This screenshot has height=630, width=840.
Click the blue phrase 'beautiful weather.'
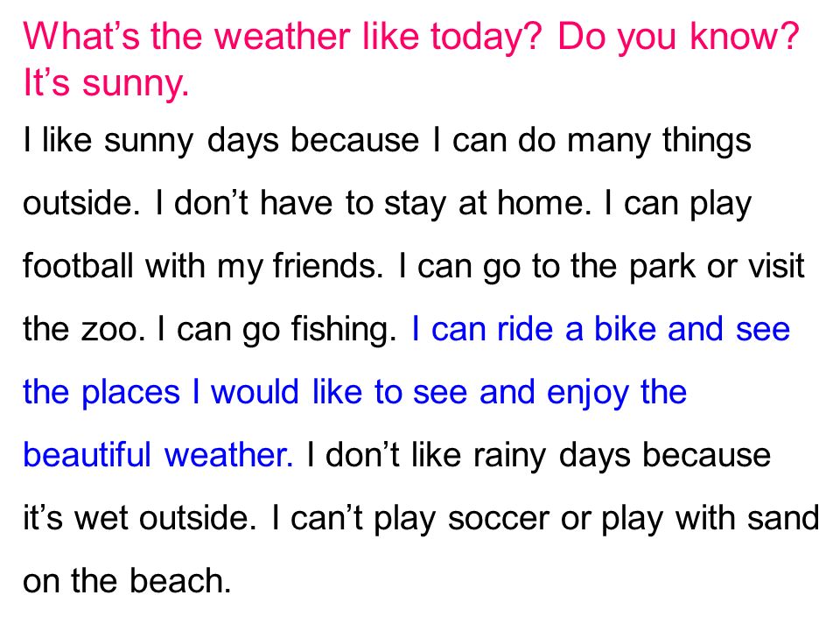[158, 455]
